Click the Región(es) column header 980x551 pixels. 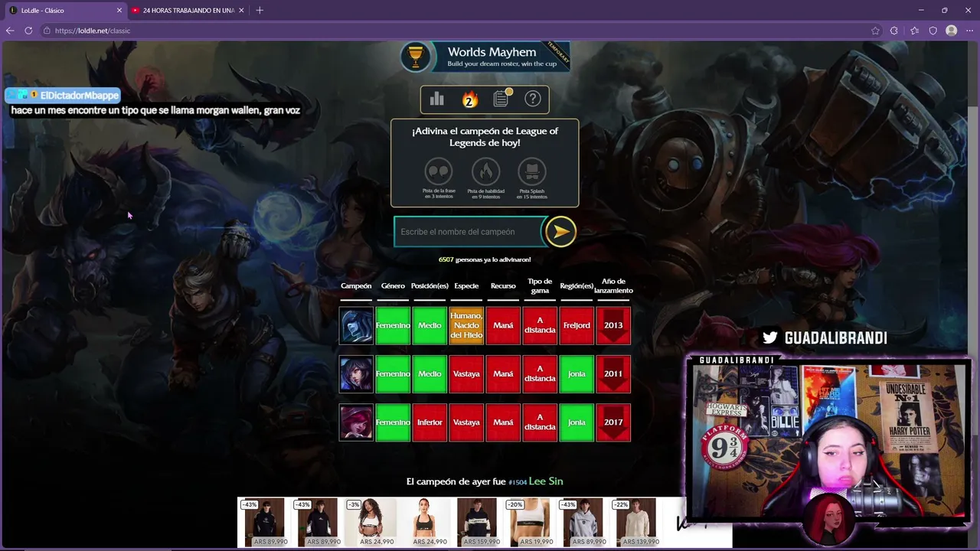577,286
